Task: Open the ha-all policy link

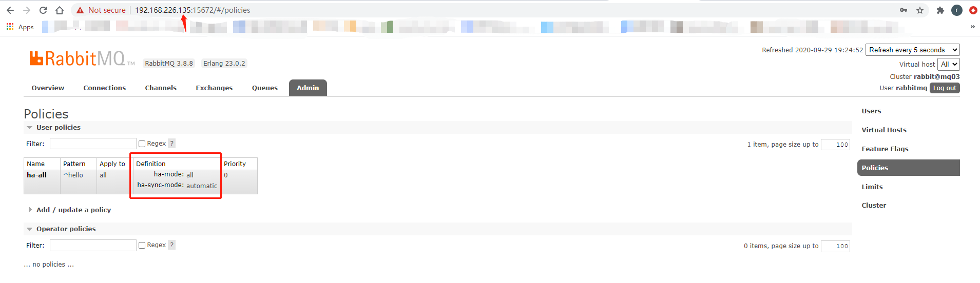Action: [36, 175]
